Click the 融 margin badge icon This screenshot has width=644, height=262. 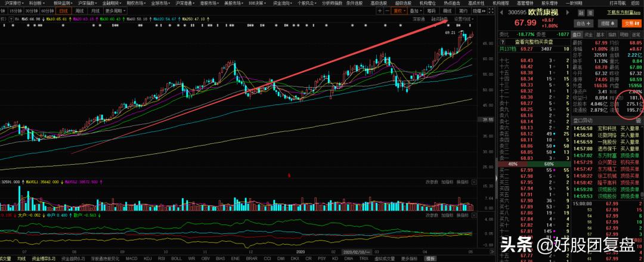click(581, 13)
